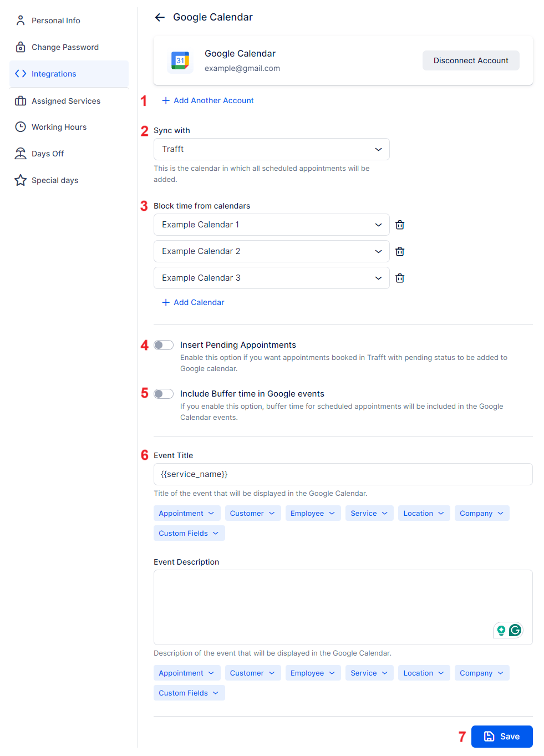This screenshot has width=544, height=756.
Task: Click Disconnect Account
Action: (470, 60)
